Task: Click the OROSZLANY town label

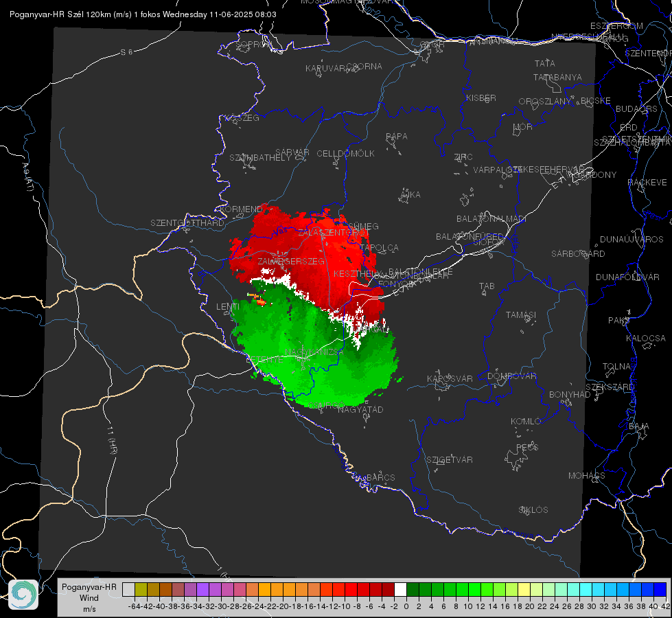Action: [x=545, y=102]
